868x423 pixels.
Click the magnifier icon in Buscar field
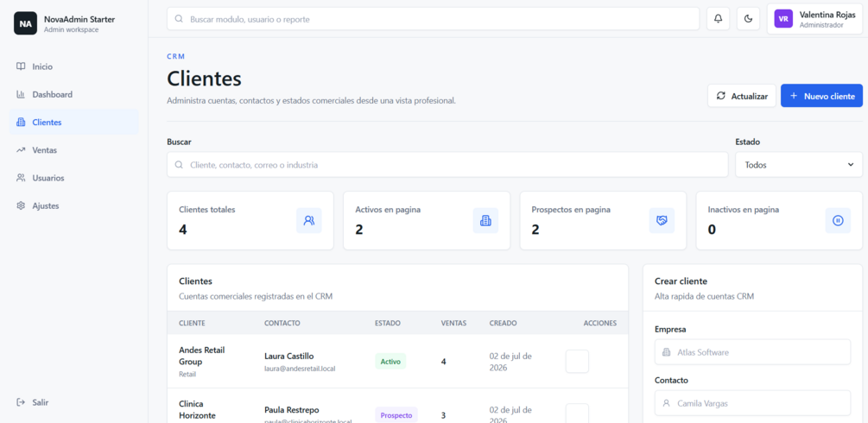(179, 165)
